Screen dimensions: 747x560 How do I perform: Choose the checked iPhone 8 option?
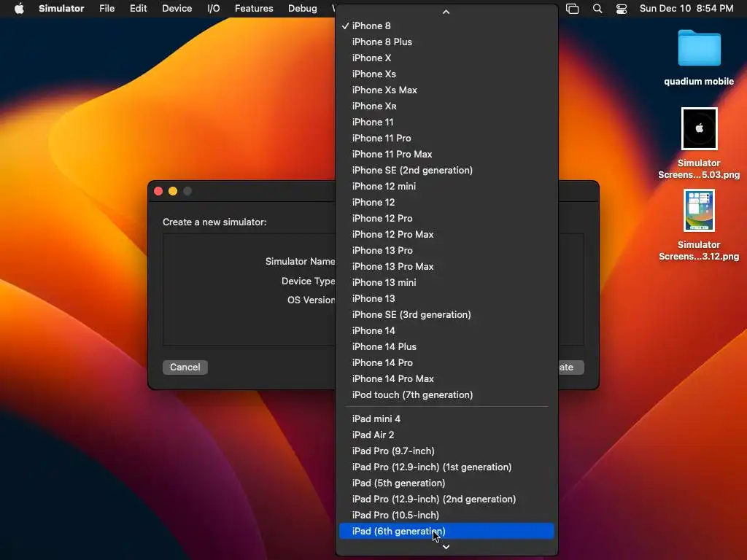click(446, 26)
